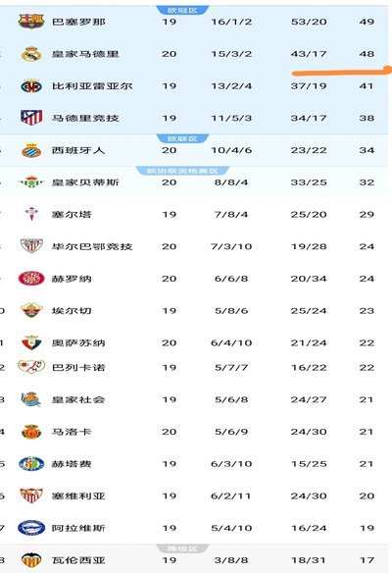The image size is (392, 573).
Task: Click the Girona red crest
Action: [31, 279]
